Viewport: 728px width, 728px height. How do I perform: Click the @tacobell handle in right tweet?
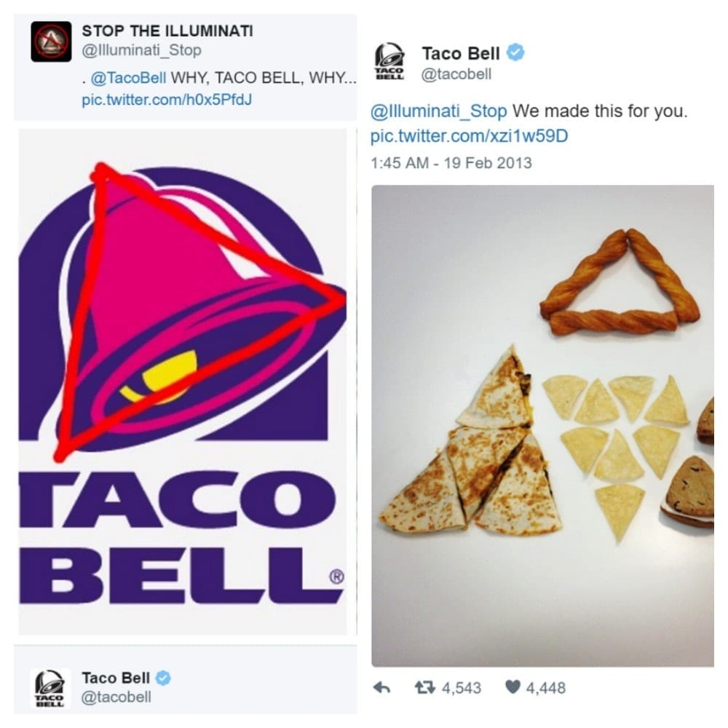point(456,74)
